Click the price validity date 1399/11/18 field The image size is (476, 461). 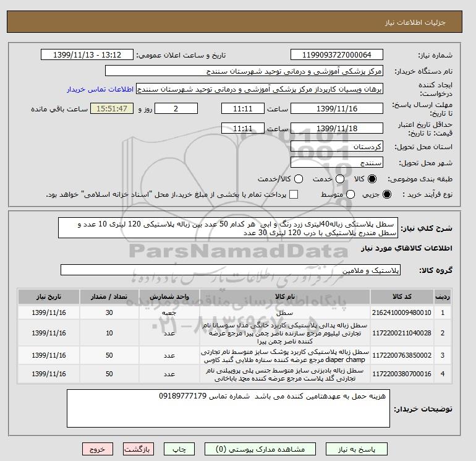pyautogui.click(x=337, y=128)
